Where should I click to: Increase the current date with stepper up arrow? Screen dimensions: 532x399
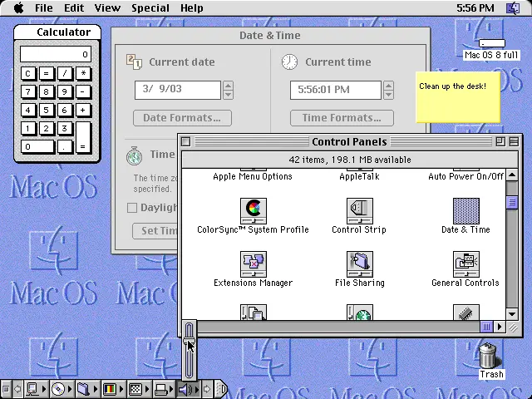coord(228,86)
